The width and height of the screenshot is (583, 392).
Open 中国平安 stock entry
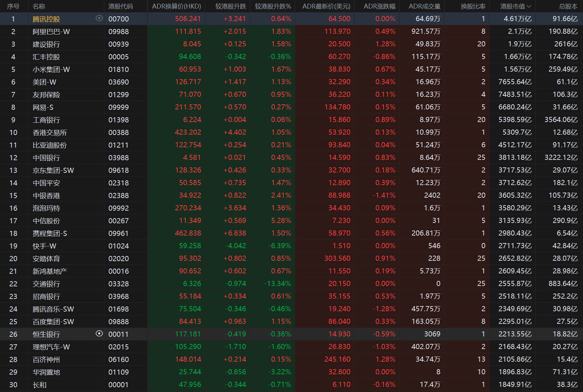[46, 183]
